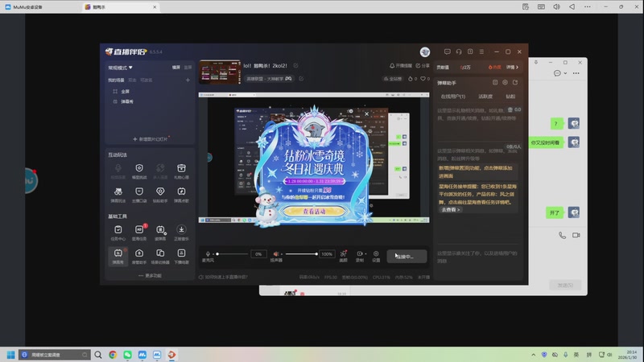Open WeChat icon on taskbar
Image resolution: width=644 pixels, height=362 pixels.
click(127, 355)
